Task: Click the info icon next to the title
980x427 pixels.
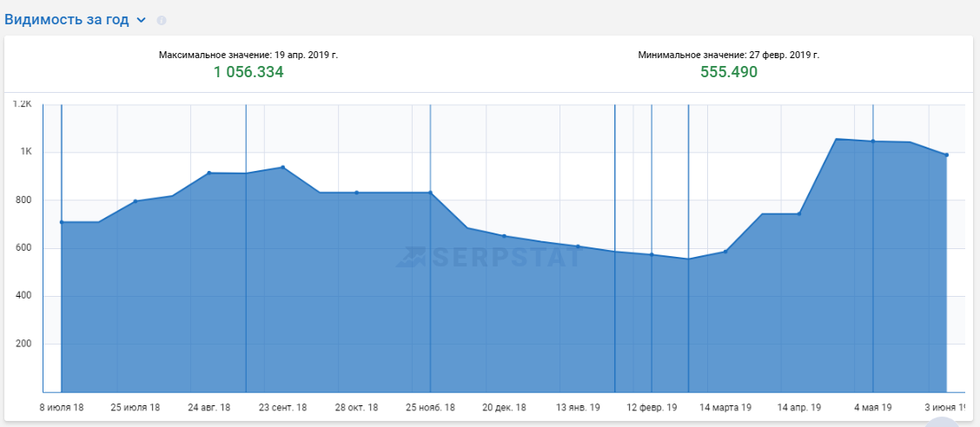Action: click(162, 20)
